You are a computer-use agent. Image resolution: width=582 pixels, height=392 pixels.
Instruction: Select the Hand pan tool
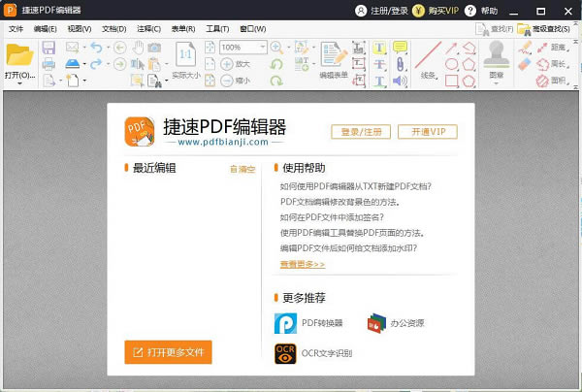pyautogui.click(x=138, y=48)
